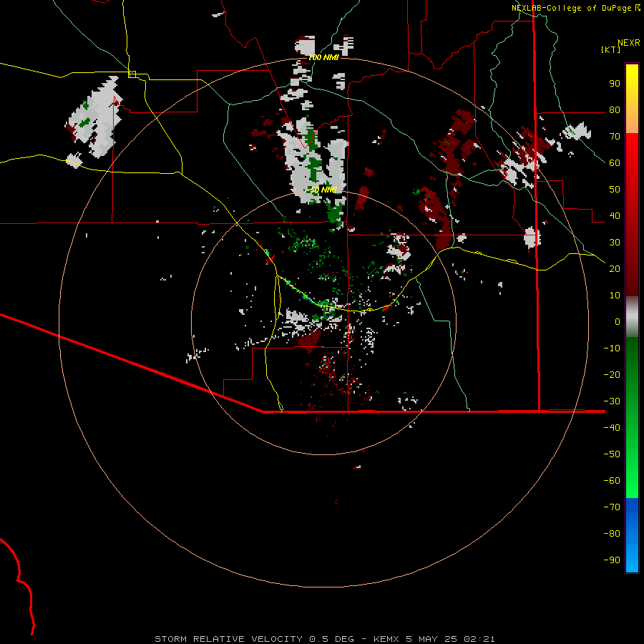Click the -60 value on velocity scale

[612, 481]
